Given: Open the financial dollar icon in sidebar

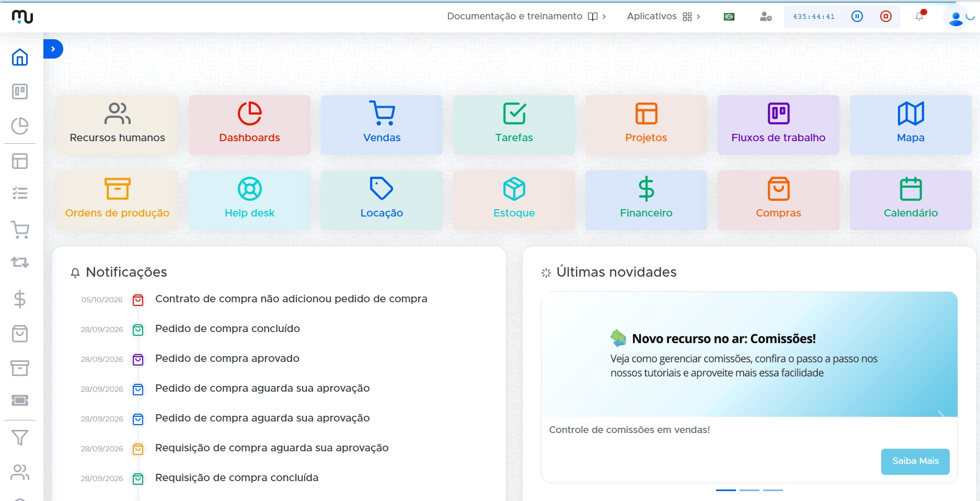Looking at the screenshot, I should point(20,299).
